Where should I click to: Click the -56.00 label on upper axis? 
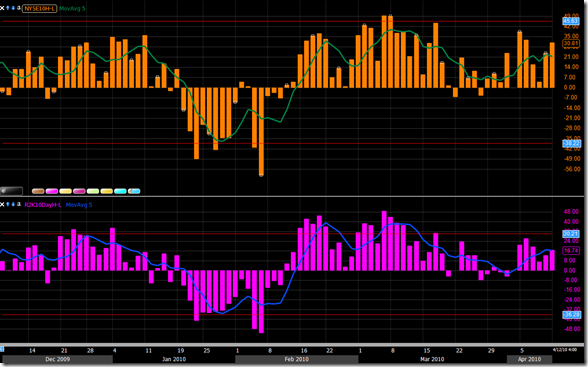pos(572,169)
